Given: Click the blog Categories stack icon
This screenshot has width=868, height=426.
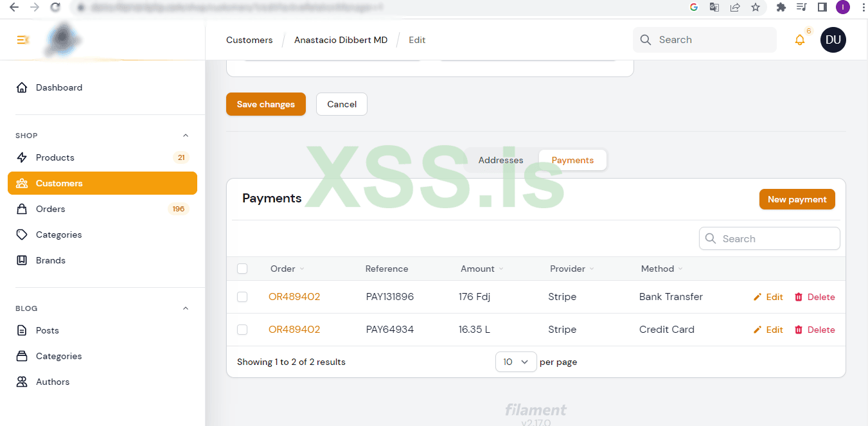Looking at the screenshot, I should pyautogui.click(x=22, y=356).
